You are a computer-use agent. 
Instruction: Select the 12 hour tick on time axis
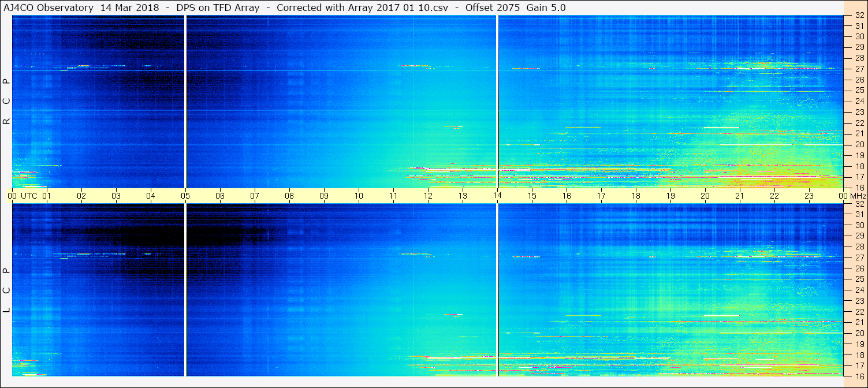pos(428,196)
